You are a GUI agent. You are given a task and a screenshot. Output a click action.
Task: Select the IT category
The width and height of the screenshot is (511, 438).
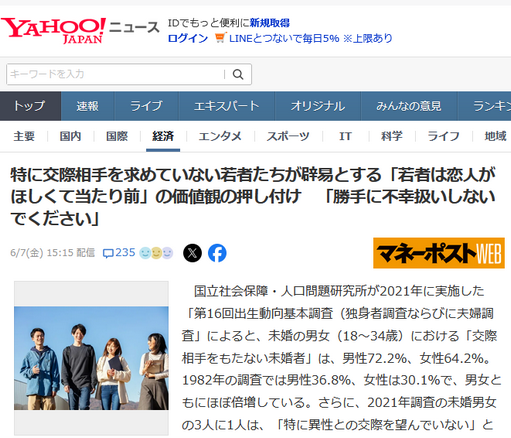coord(345,136)
